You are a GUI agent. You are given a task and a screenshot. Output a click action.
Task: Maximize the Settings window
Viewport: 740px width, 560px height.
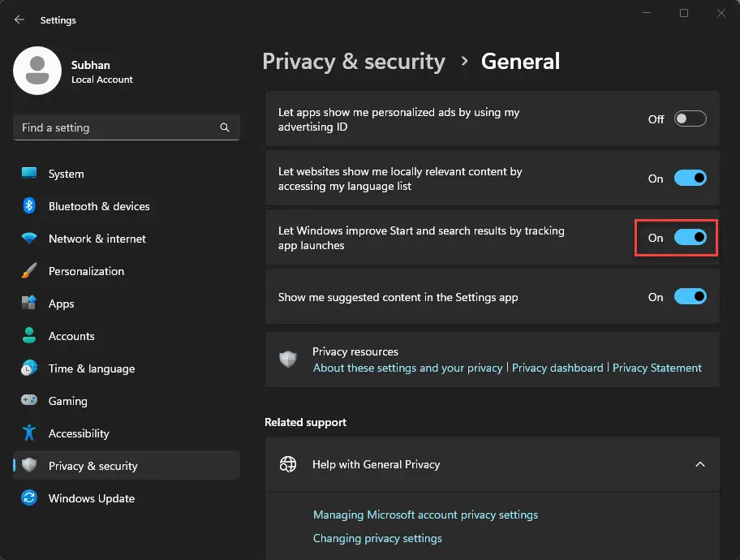[684, 13]
